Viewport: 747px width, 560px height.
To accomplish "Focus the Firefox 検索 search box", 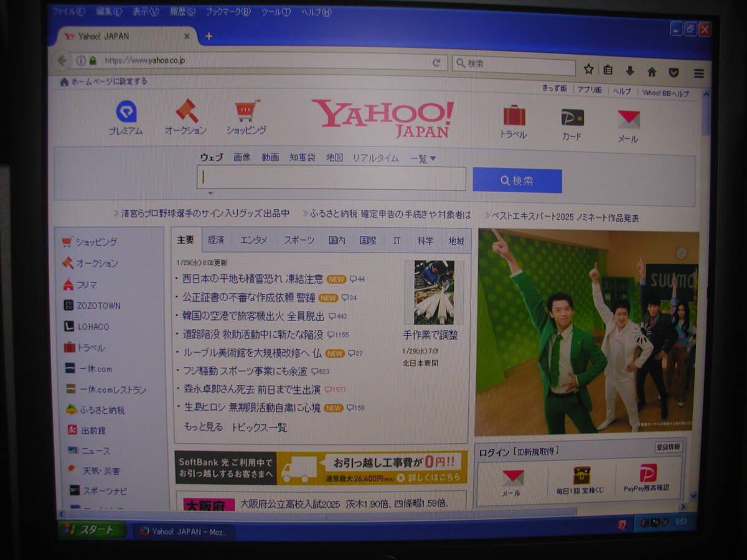I will click(514, 65).
